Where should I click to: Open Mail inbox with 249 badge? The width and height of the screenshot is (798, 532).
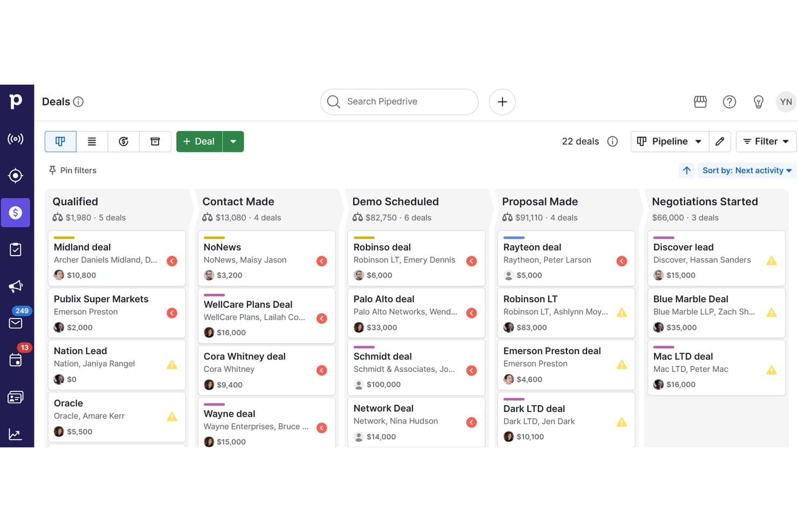[16, 323]
